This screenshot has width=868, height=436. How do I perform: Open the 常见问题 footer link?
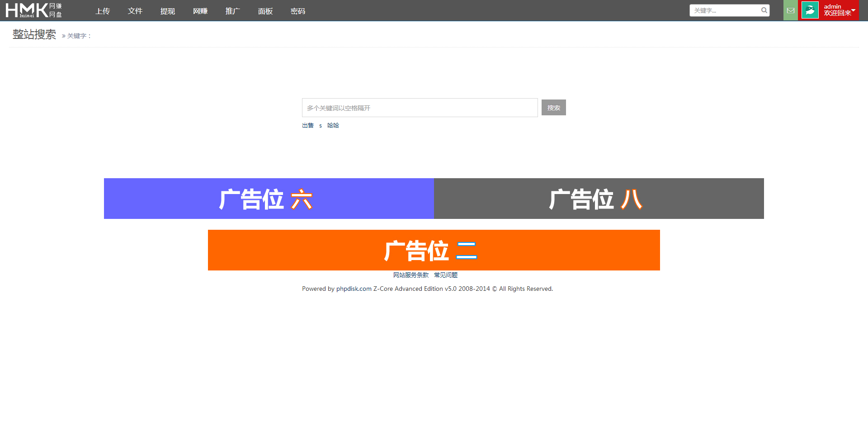coord(445,275)
